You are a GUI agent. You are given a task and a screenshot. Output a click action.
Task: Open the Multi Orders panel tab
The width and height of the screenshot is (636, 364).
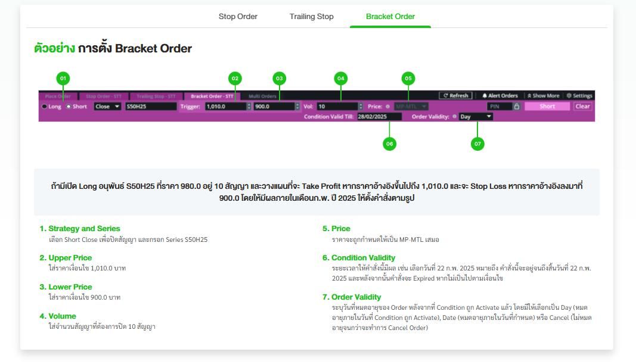point(262,96)
